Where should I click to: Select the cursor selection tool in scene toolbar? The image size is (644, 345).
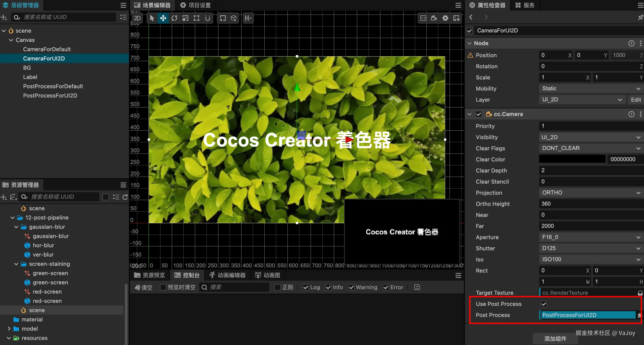[x=152, y=18]
